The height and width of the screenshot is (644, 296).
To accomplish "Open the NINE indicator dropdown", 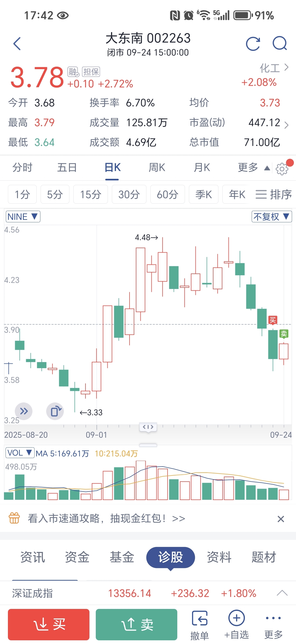I will 23,217.
